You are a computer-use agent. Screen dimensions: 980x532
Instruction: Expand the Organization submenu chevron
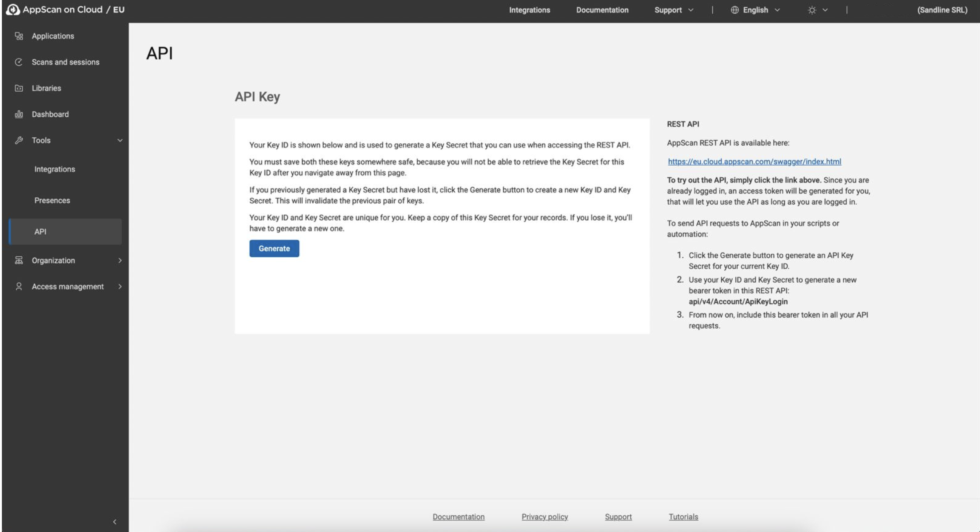[120, 260]
